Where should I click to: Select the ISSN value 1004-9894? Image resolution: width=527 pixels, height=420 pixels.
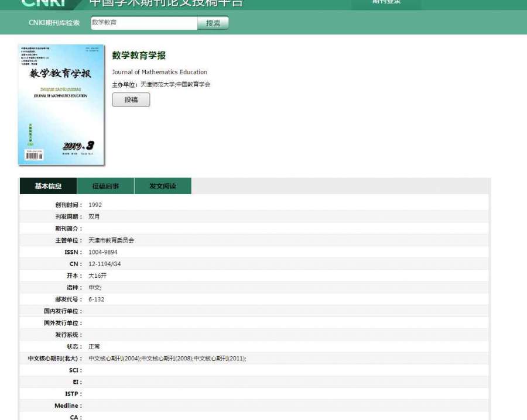103,252
